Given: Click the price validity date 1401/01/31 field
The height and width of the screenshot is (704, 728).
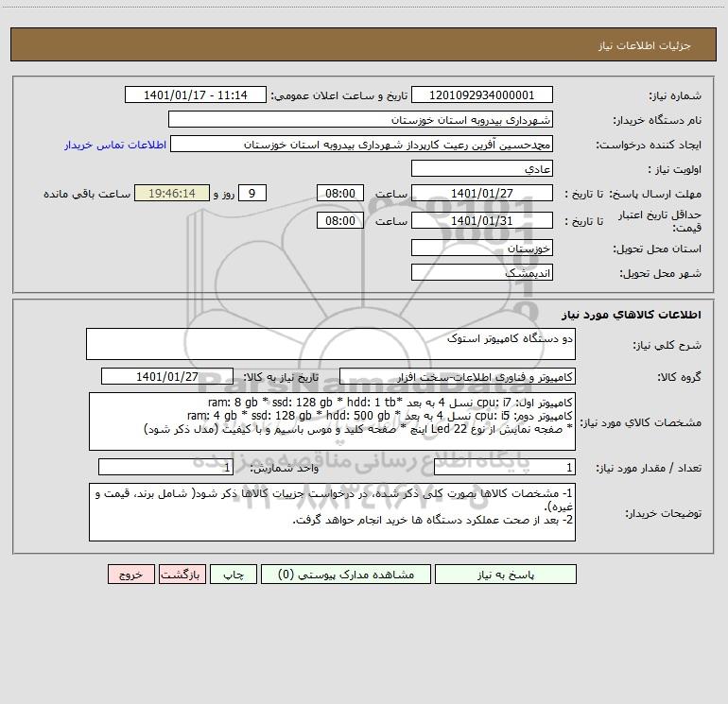Looking at the screenshot, I should point(482,221).
